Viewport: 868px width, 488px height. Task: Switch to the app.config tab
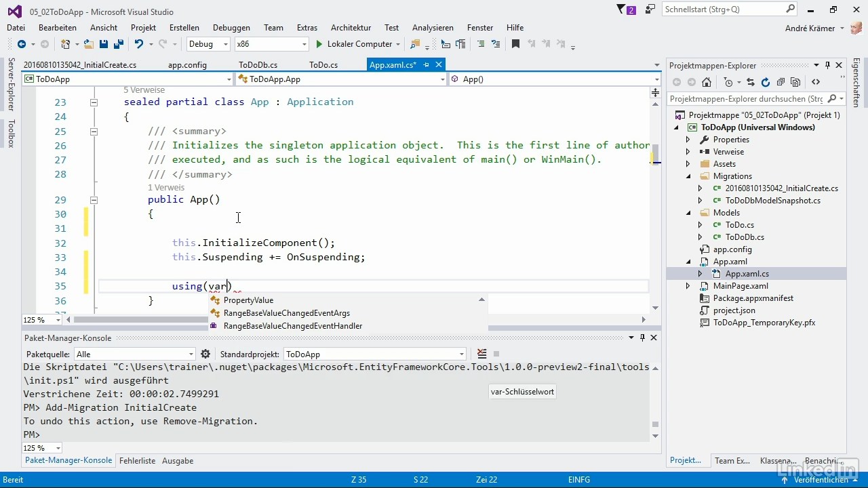pos(187,65)
